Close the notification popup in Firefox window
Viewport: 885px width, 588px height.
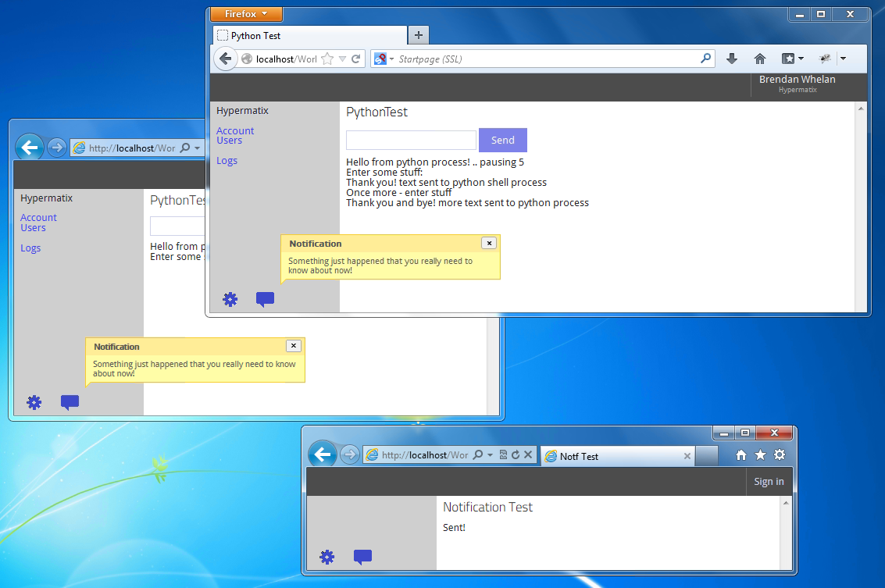pos(489,243)
